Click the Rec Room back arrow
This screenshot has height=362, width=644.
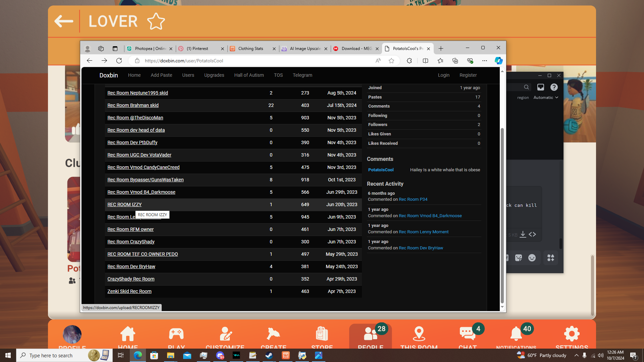pyautogui.click(x=64, y=21)
